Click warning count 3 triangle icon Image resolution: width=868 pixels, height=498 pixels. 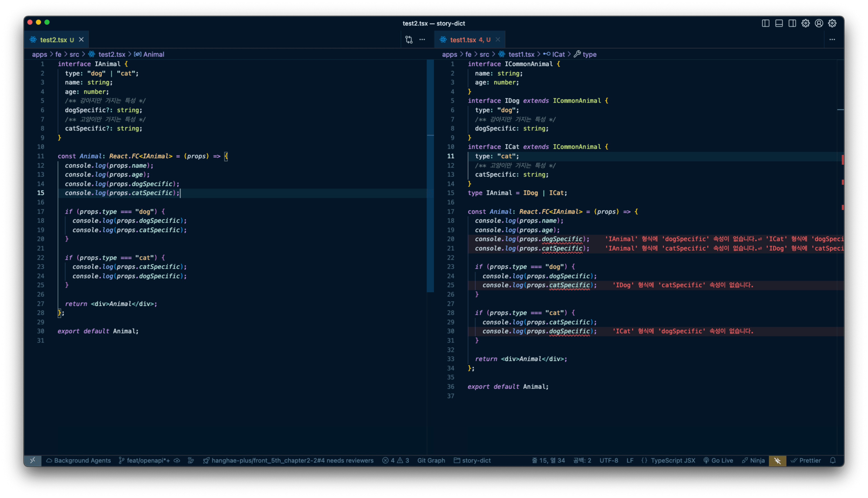click(x=403, y=461)
